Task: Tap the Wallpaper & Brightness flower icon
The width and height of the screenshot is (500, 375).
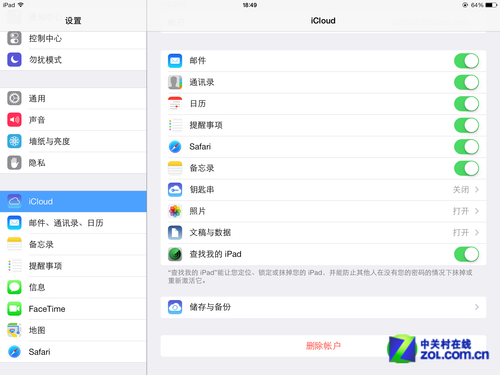Action: [14, 141]
